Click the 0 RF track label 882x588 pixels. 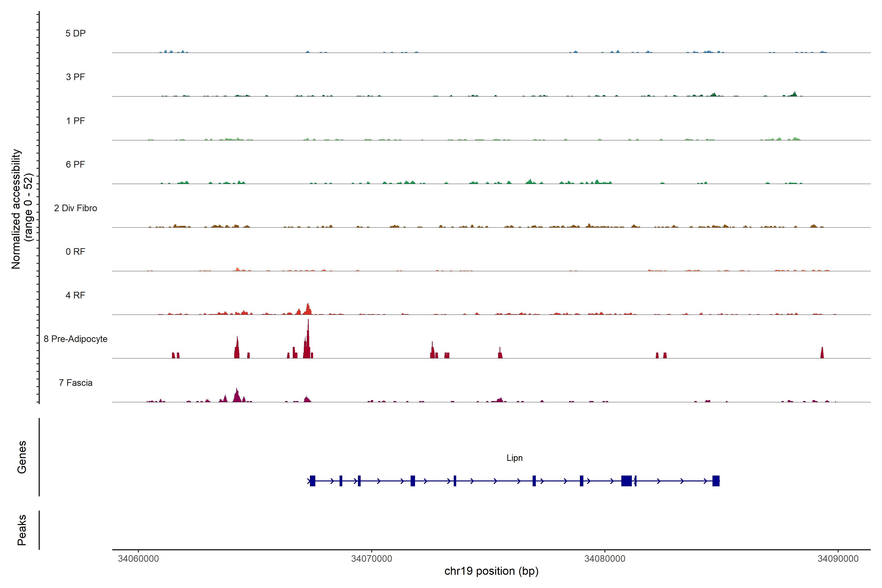coord(75,252)
